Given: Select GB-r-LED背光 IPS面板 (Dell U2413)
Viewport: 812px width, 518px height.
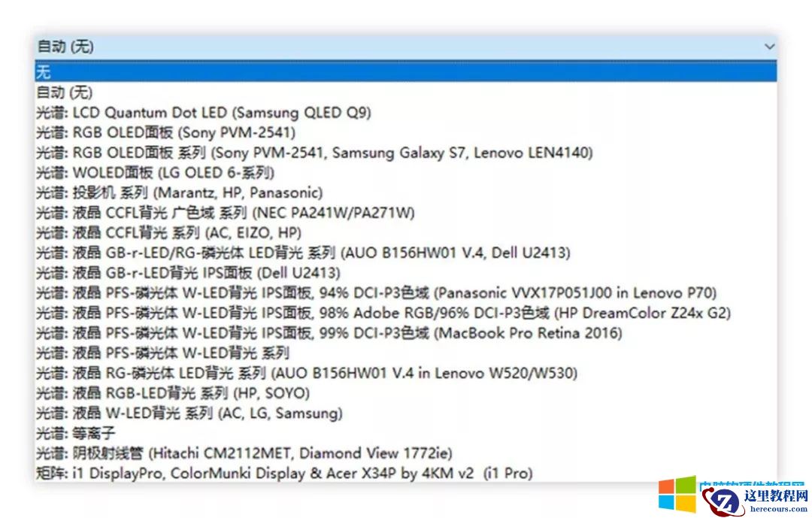Looking at the screenshot, I should click(x=406, y=273).
